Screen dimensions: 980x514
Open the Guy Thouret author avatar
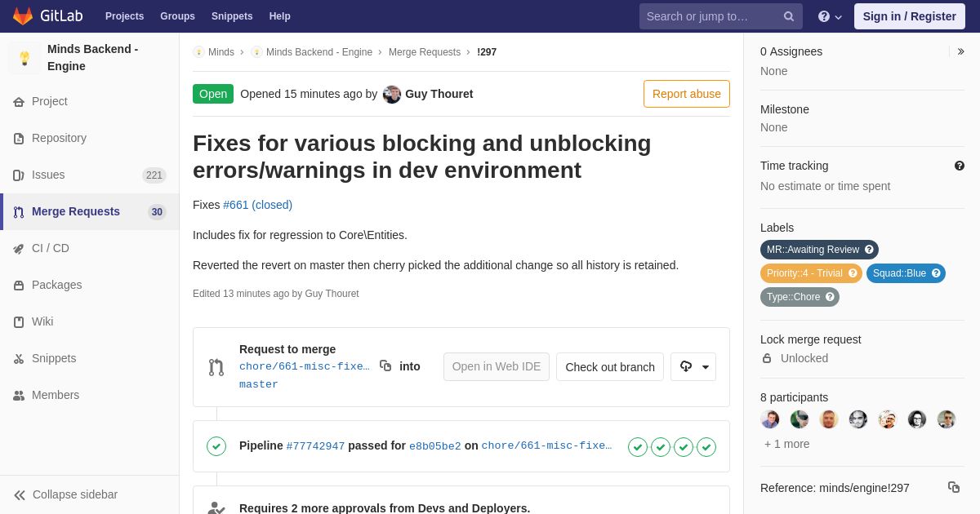pos(392,94)
